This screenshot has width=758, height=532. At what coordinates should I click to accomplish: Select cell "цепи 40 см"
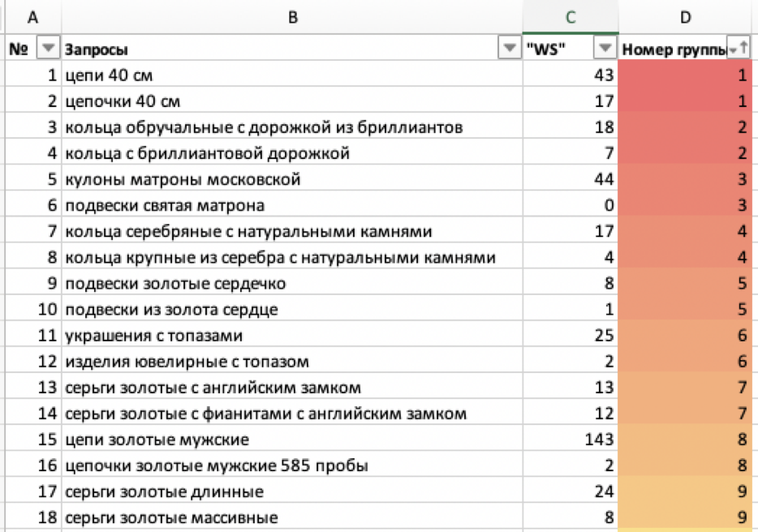click(292, 75)
